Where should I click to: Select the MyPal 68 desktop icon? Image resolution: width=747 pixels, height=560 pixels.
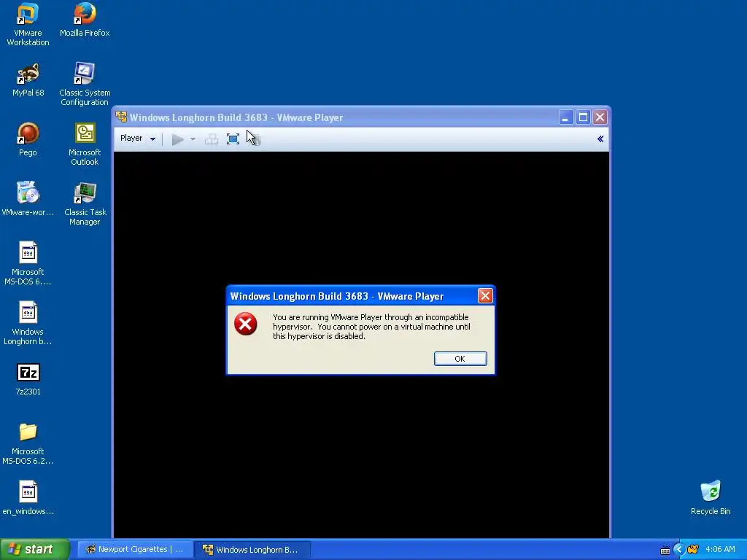[28, 80]
